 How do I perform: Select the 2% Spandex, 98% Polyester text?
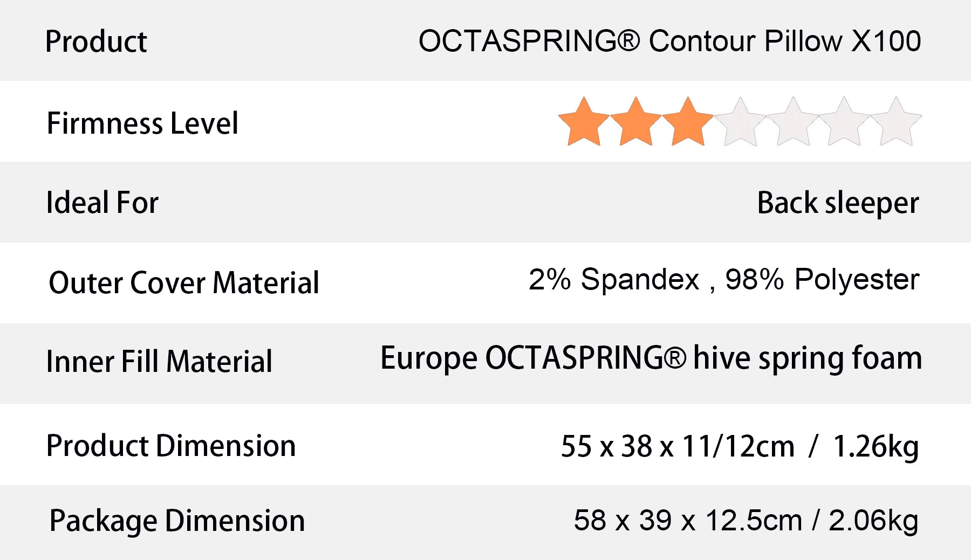coord(723,279)
